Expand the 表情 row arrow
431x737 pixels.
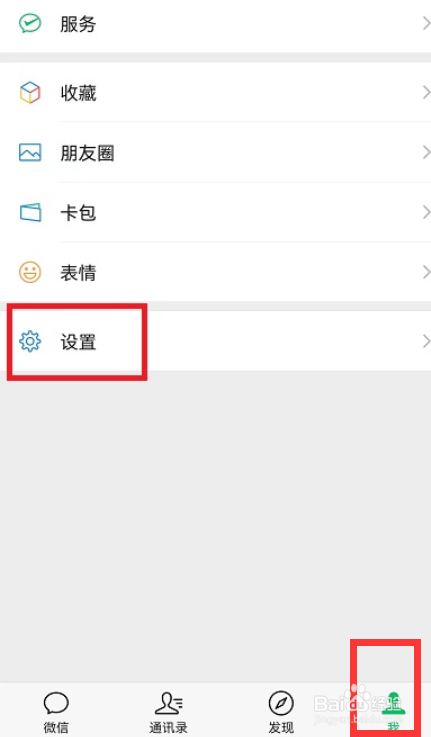[x=426, y=272]
